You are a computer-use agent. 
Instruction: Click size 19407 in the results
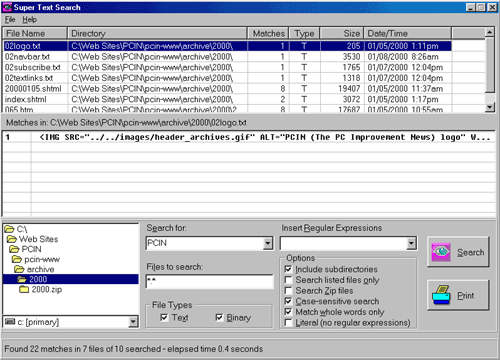point(349,88)
